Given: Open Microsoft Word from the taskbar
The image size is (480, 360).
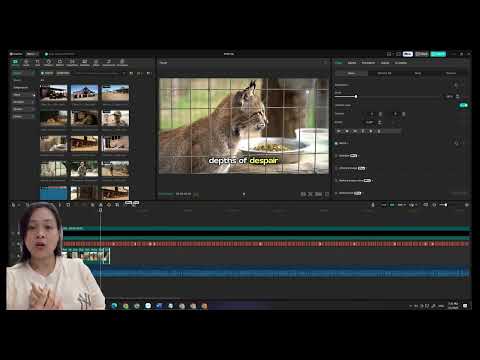Looking at the screenshot, I should (159, 306).
